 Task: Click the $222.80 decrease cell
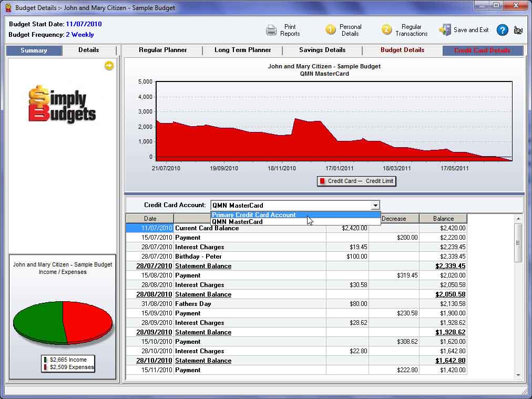(x=394, y=370)
